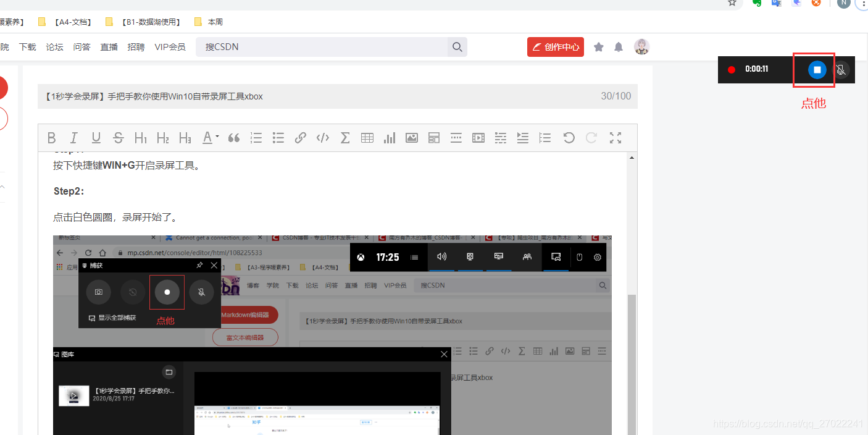Go to 直播 in the CSDN navigation

coord(109,47)
